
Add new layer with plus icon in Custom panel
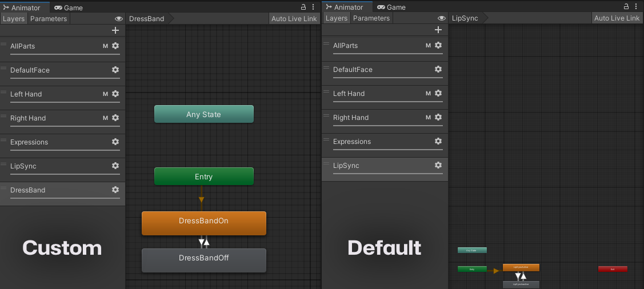pyautogui.click(x=115, y=30)
